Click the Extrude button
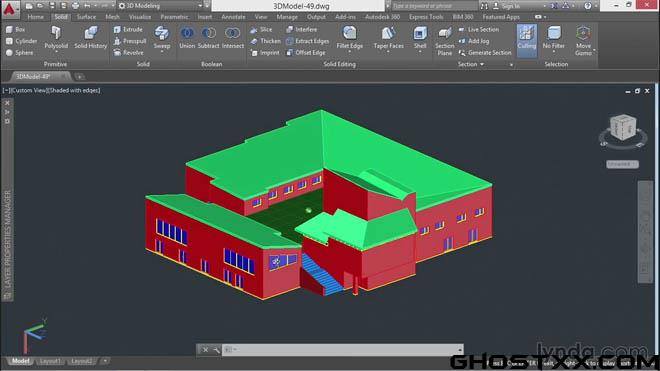The image size is (660, 371). [128, 29]
